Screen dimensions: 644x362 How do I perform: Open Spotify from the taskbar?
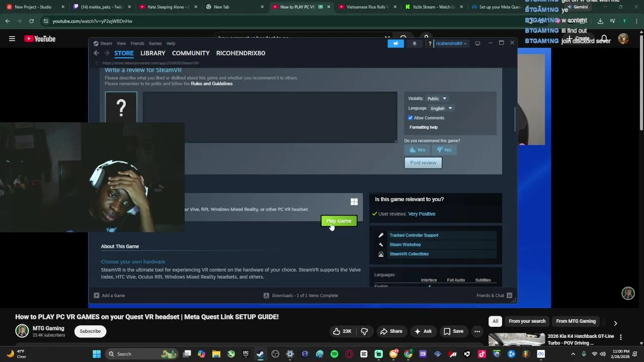click(335, 354)
